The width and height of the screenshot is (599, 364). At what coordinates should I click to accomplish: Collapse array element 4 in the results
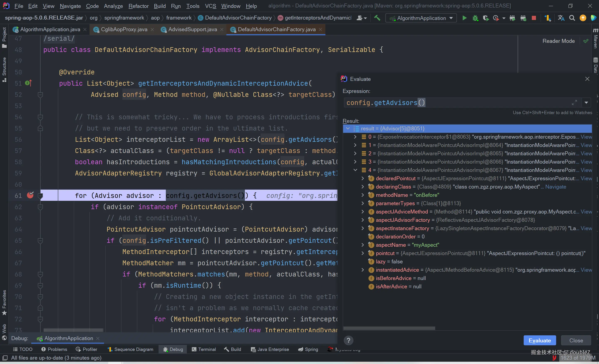[x=355, y=170]
